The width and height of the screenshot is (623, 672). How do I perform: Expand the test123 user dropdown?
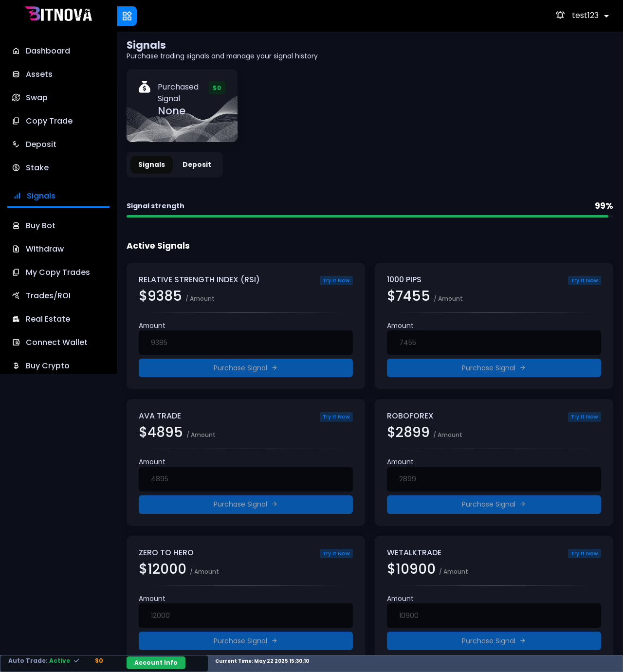(x=590, y=16)
